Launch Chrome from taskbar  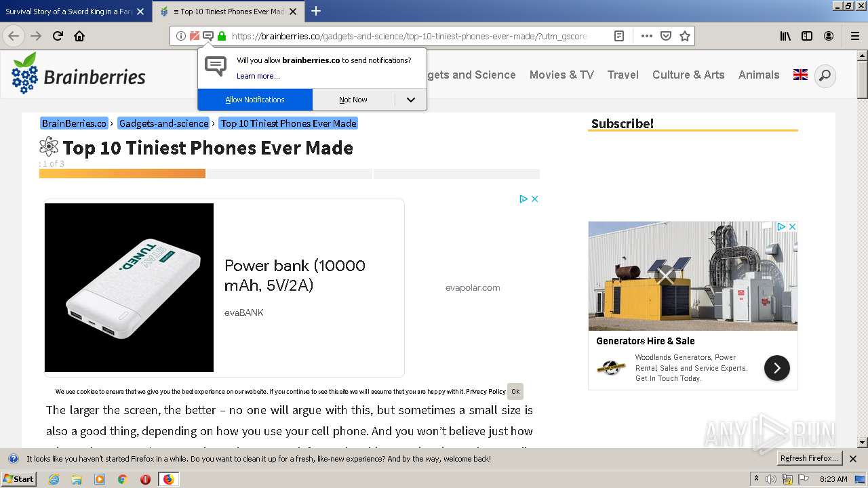point(122,479)
